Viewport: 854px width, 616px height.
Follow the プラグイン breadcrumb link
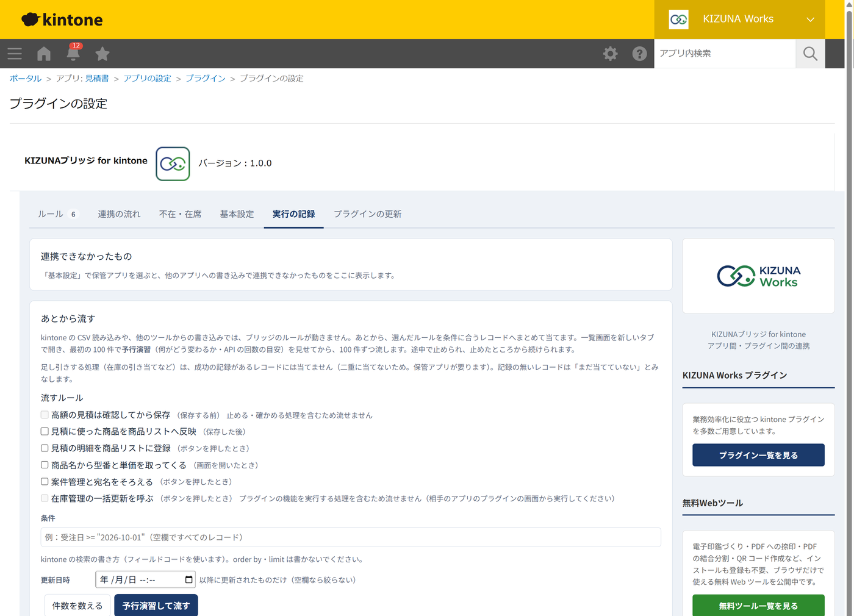[206, 78]
